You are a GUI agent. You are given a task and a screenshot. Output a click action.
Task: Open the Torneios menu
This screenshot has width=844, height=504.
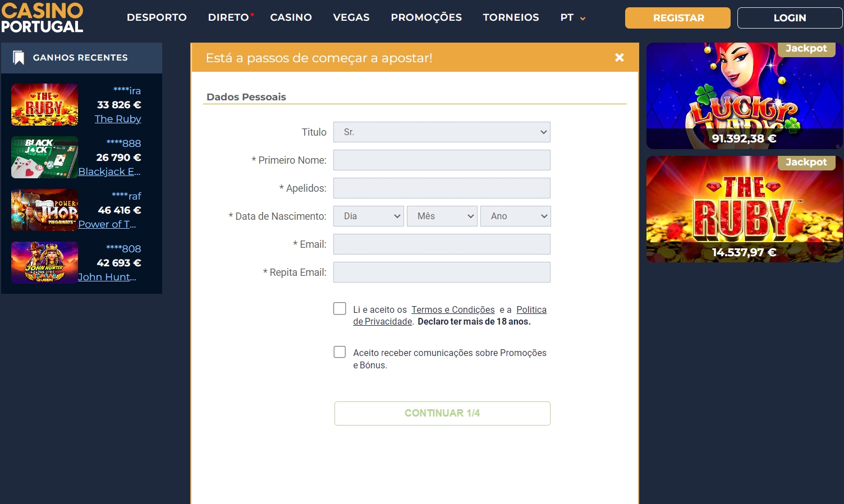pos(511,17)
